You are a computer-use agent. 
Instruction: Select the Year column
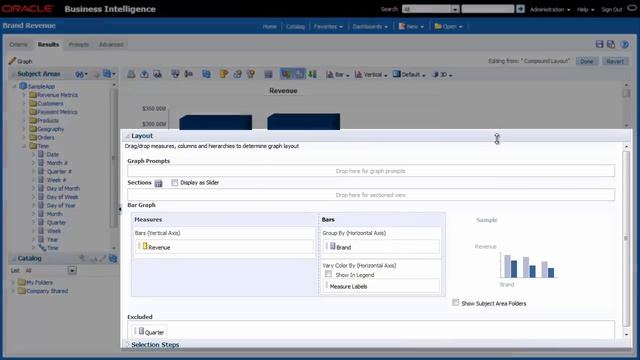click(x=52, y=240)
